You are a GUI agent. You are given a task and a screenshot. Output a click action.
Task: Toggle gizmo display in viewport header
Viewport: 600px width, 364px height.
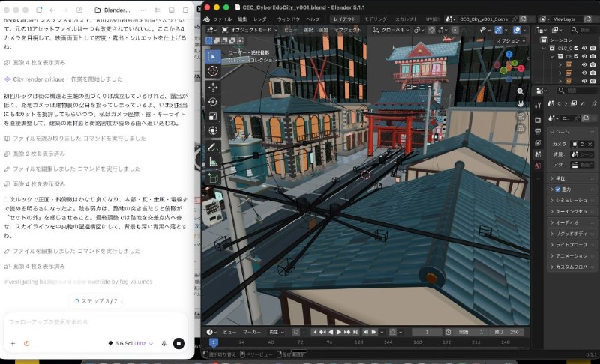pos(497,30)
